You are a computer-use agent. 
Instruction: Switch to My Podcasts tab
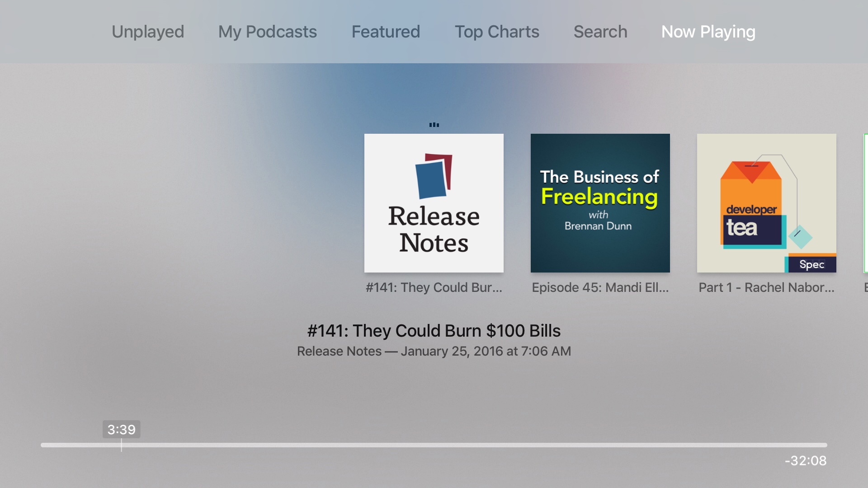pyautogui.click(x=267, y=32)
